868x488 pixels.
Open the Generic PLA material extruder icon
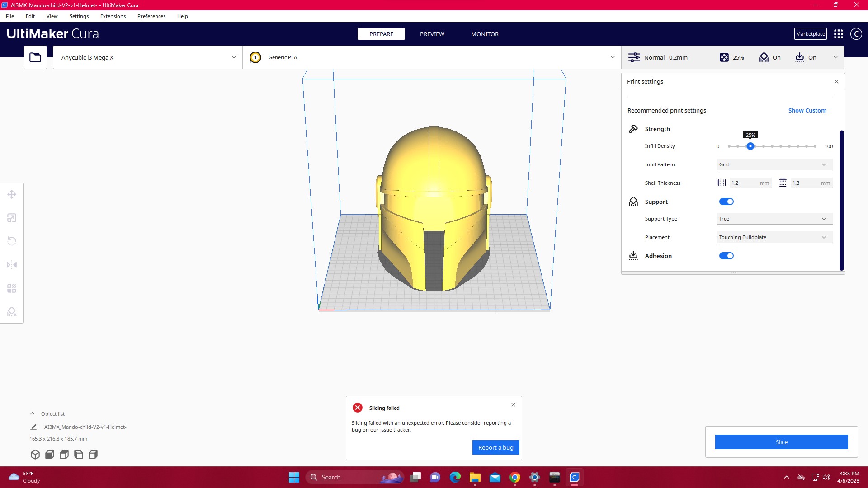(255, 57)
